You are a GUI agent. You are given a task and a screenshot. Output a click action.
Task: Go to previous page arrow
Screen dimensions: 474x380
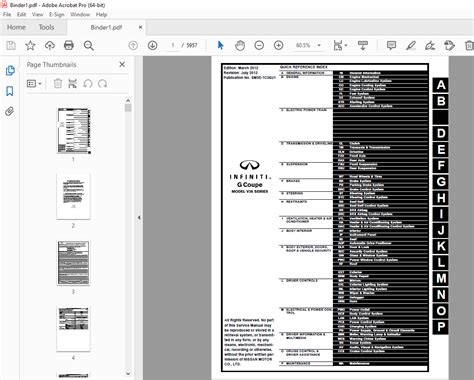click(x=133, y=45)
